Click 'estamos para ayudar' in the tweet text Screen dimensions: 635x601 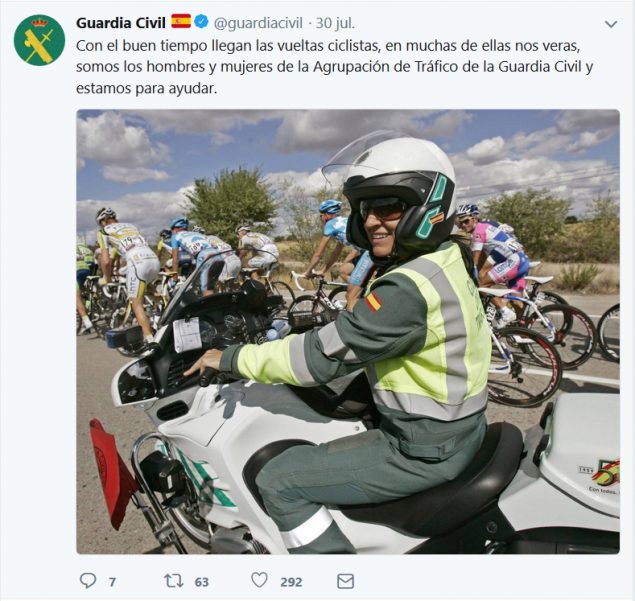[146, 88]
